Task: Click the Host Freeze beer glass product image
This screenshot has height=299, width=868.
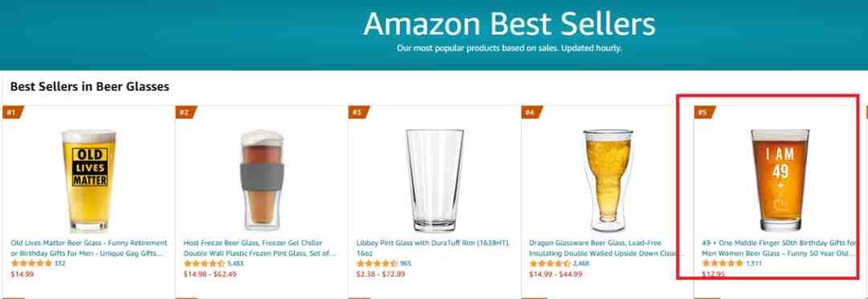Action: (262, 180)
